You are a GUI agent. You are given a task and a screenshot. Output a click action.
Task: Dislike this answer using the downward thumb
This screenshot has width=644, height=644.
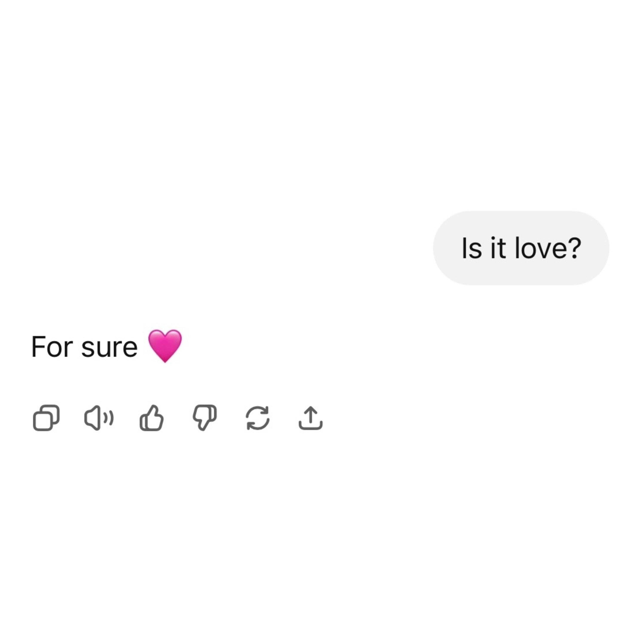click(x=205, y=418)
